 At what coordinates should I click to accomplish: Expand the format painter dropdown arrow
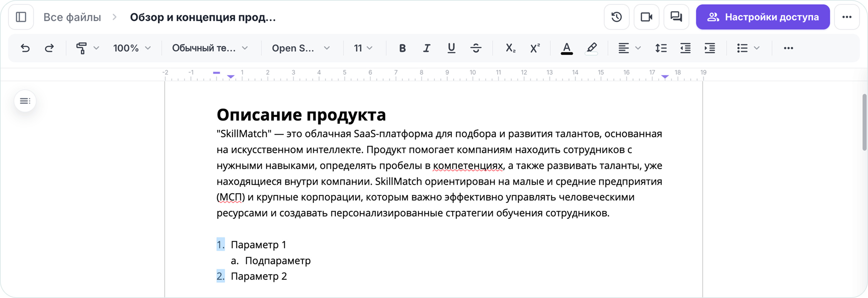click(96, 48)
